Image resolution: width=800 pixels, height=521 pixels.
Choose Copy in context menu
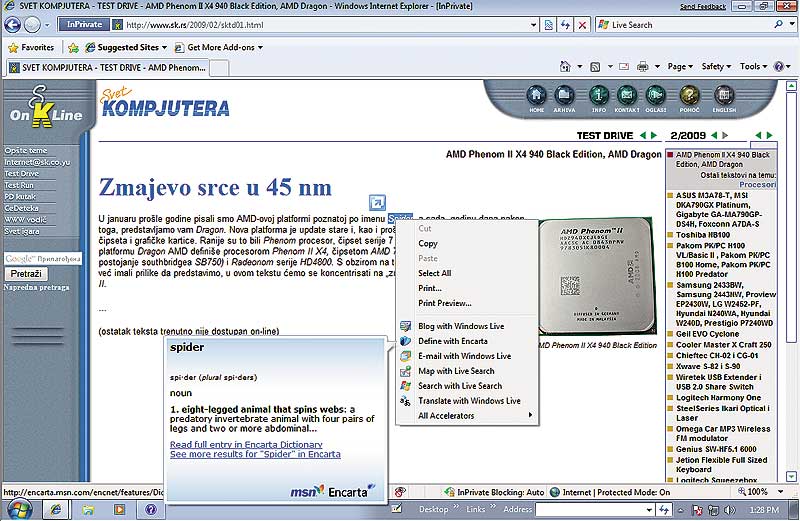[467, 244]
